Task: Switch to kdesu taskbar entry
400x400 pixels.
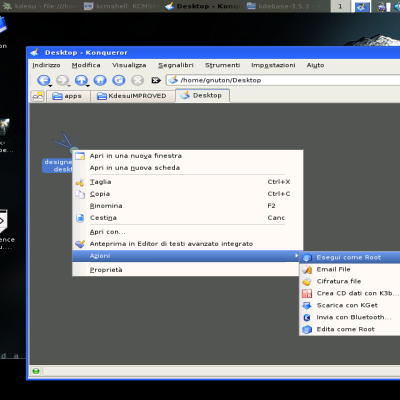Action: [x=40, y=6]
